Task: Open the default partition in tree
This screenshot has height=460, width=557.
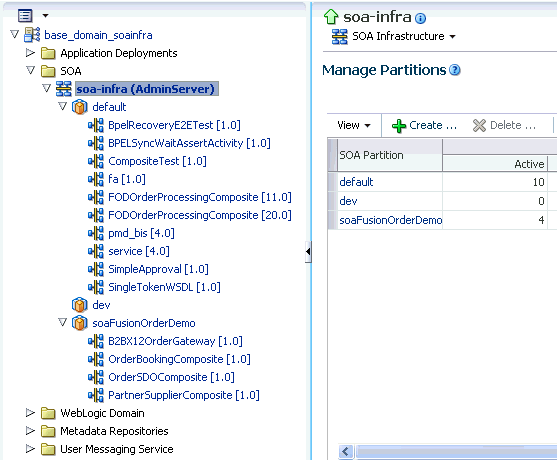Action: [109, 107]
